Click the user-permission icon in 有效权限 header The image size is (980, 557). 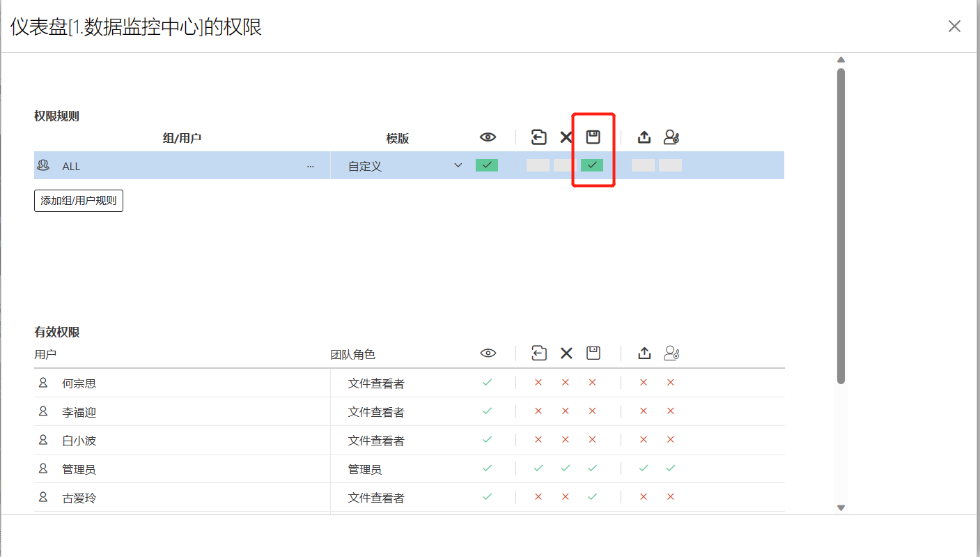click(x=671, y=353)
